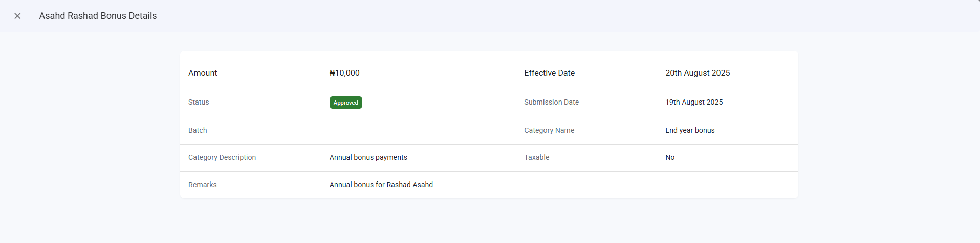Click the Batch row label
This screenshot has width=980, height=243.
point(198,131)
